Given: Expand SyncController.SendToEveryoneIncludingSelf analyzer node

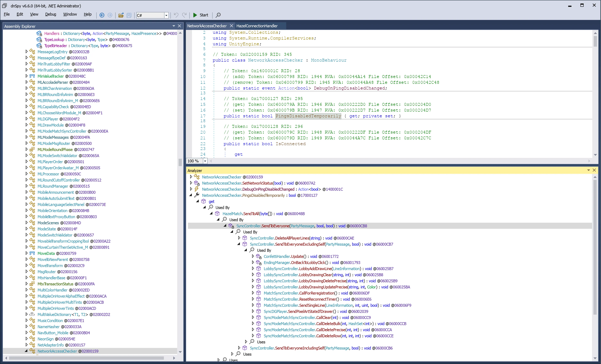Looking at the screenshot, I should tap(239, 348).
